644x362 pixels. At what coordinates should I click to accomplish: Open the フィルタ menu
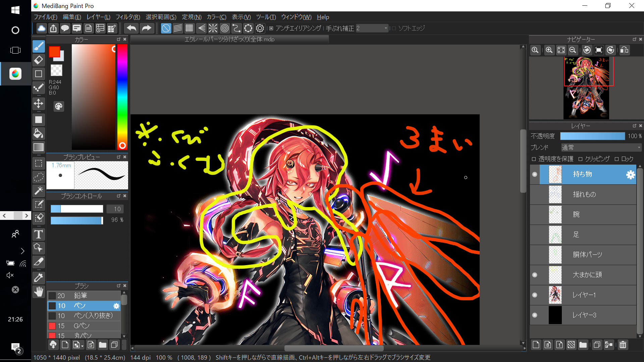point(128,17)
